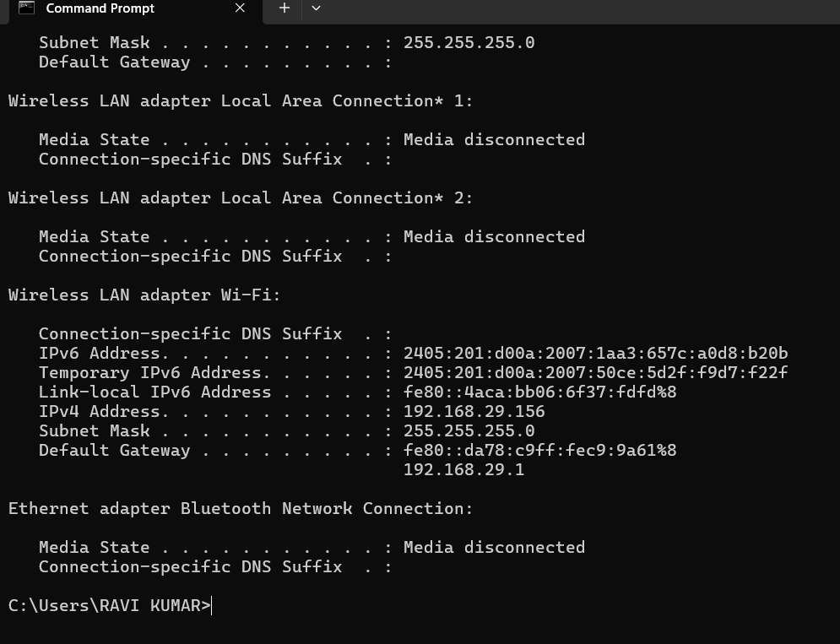Click the Command Prompt icon on the tab
The width and height of the screenshot is (840, 644).
26,9
